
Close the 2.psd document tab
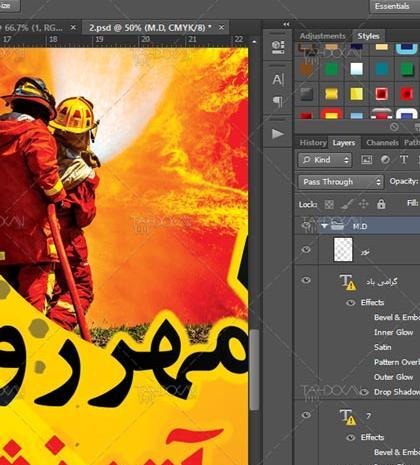(221, 28)
